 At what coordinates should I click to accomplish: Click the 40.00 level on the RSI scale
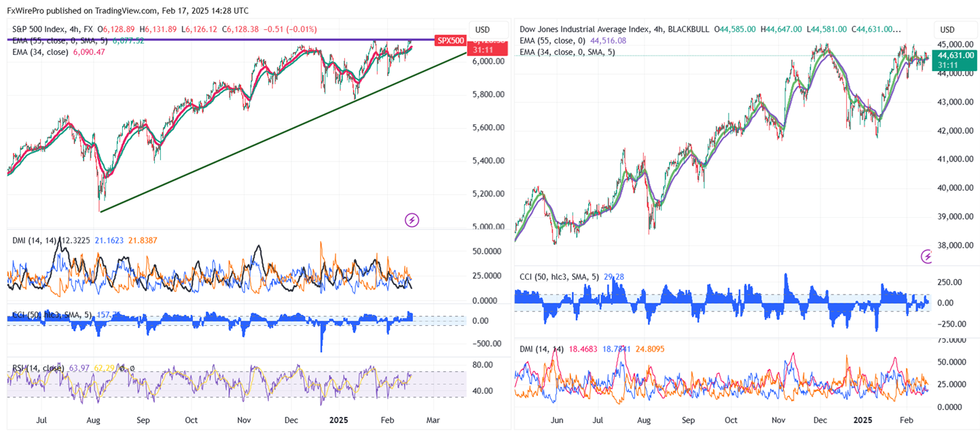[x=482, y=391]
